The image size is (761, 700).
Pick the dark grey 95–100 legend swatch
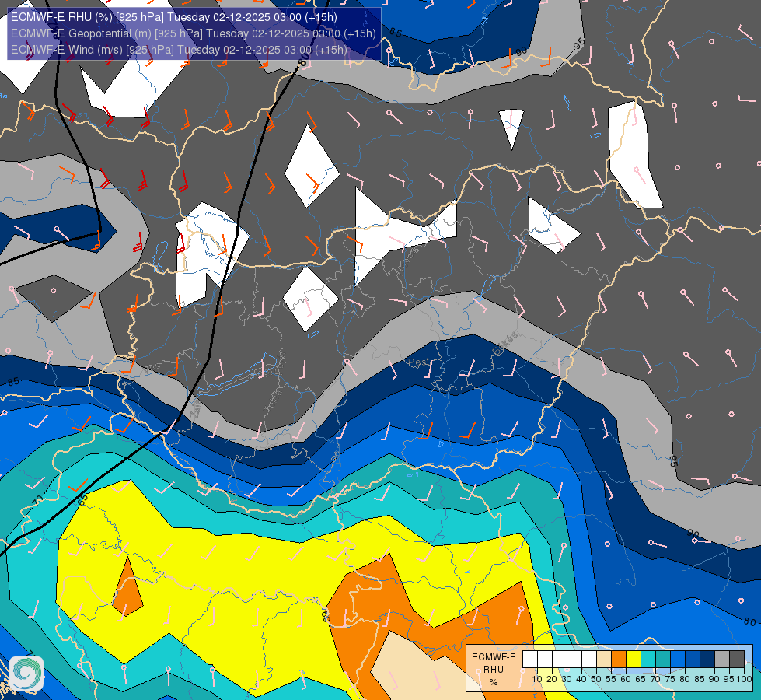(737, 659)
